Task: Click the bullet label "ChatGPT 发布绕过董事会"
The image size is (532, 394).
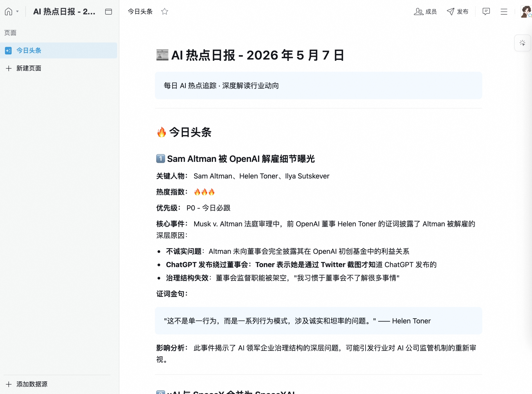Action: pos(207,265)
